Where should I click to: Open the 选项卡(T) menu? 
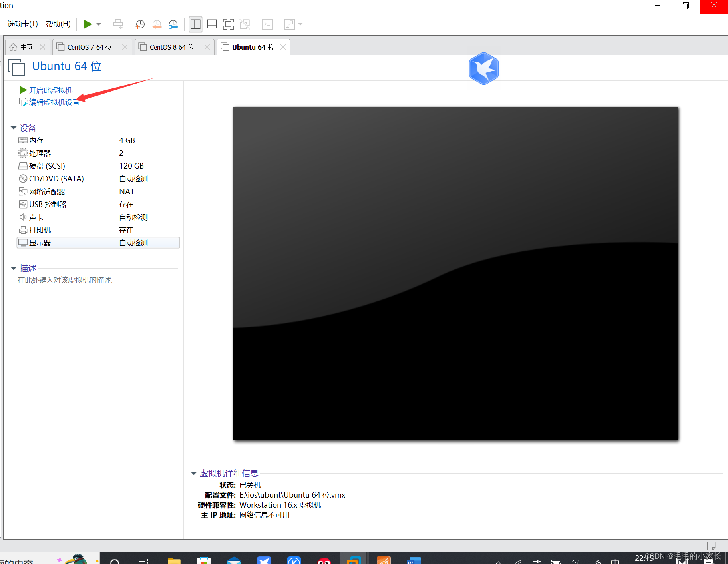(x=22, y=24)
